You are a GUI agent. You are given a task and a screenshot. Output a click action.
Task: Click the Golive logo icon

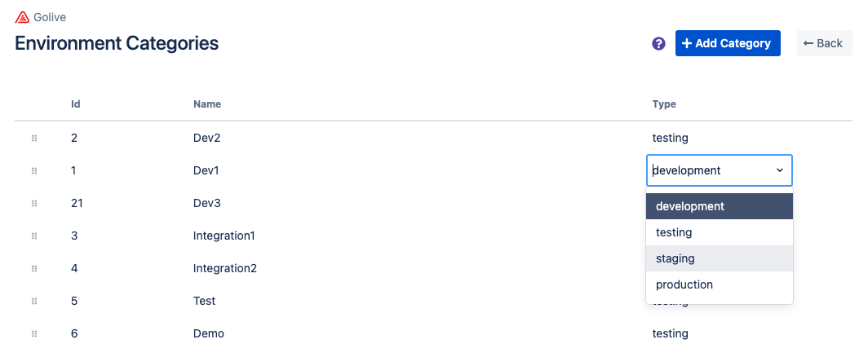pyautogui.click(x=22, y=17)
